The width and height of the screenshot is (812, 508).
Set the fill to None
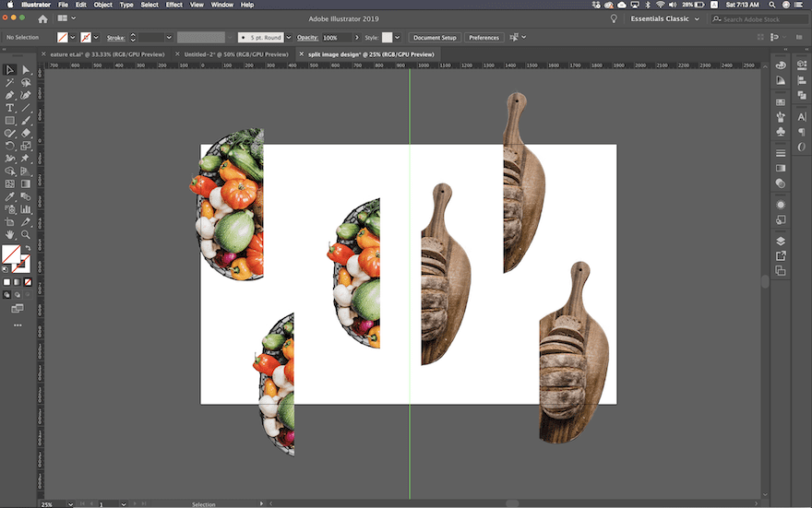click(27, 282)
